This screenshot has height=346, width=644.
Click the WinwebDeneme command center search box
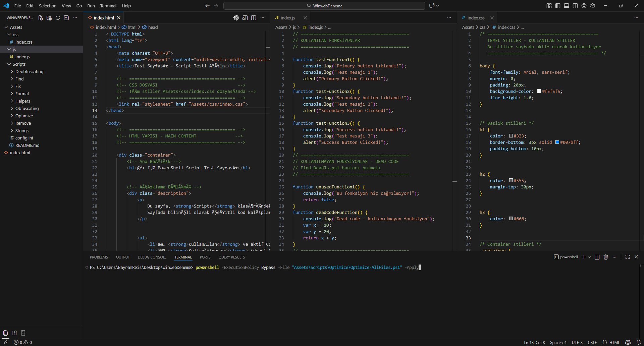click(x=324, y=6)
